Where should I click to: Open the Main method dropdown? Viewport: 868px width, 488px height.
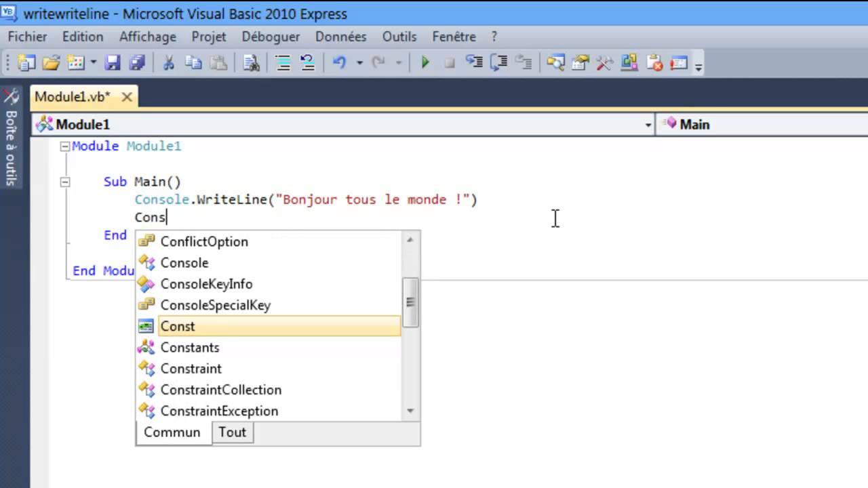point(762,125)
